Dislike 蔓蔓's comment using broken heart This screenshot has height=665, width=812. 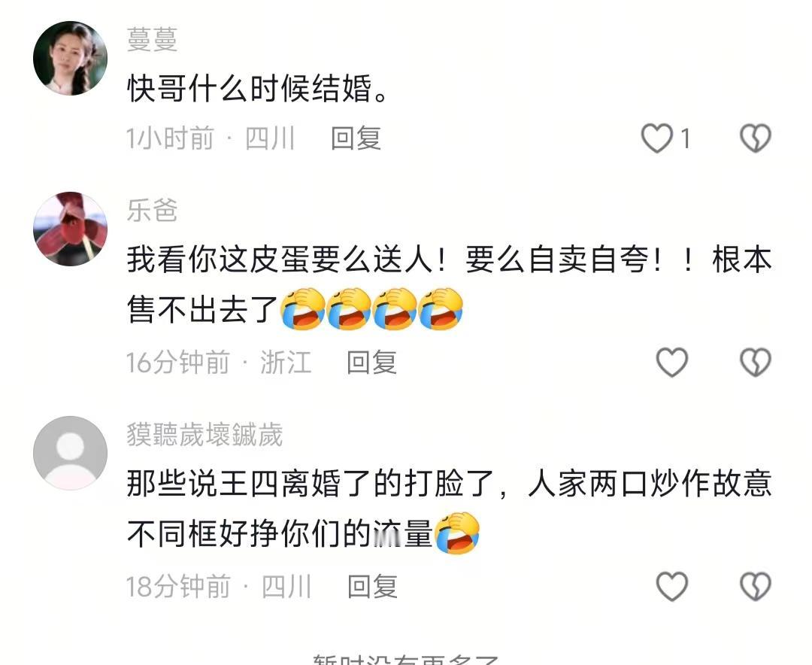756,138
